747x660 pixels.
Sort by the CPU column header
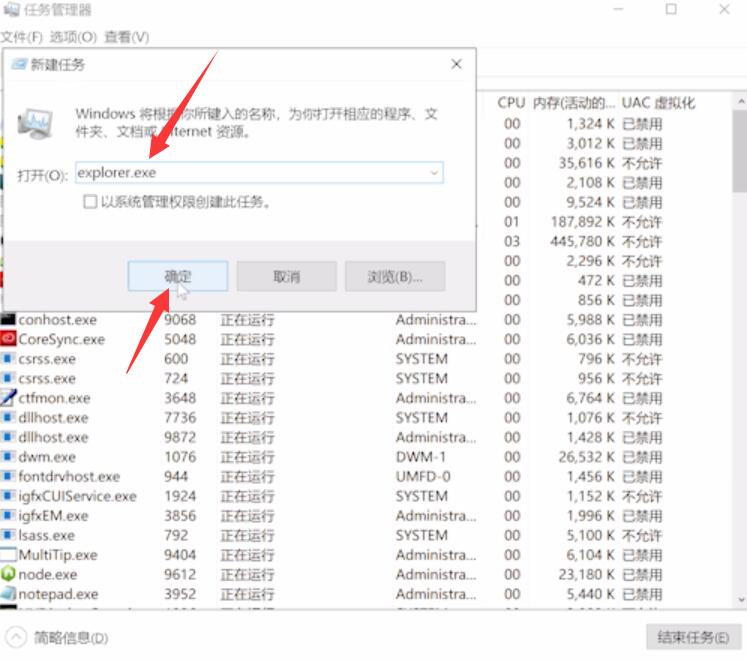pyautogui.click(x=511, y=102)
